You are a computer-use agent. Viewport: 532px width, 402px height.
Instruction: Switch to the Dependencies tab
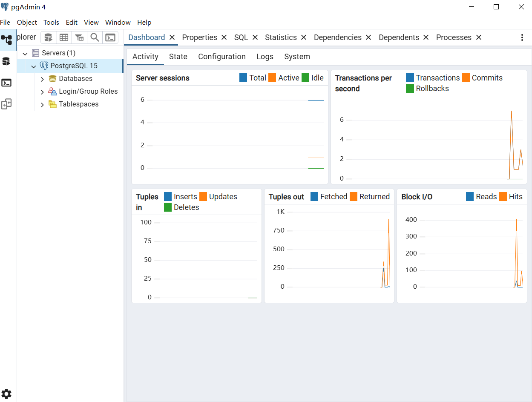click(x=338, y=37)
